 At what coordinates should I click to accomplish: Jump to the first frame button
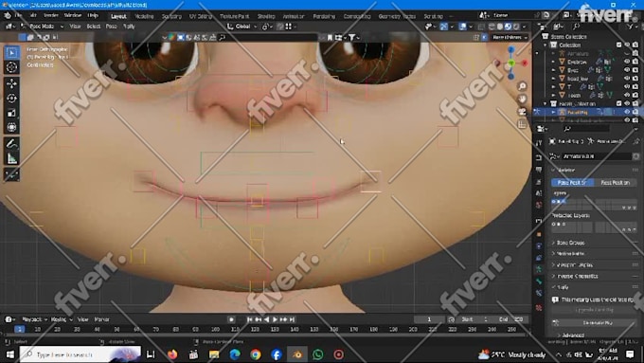[249, 319]
